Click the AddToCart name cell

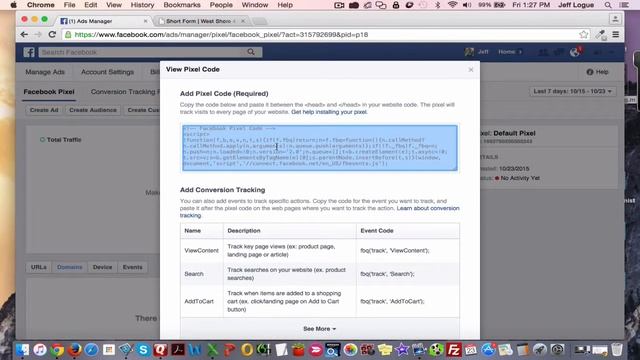(x=199, y=301)
